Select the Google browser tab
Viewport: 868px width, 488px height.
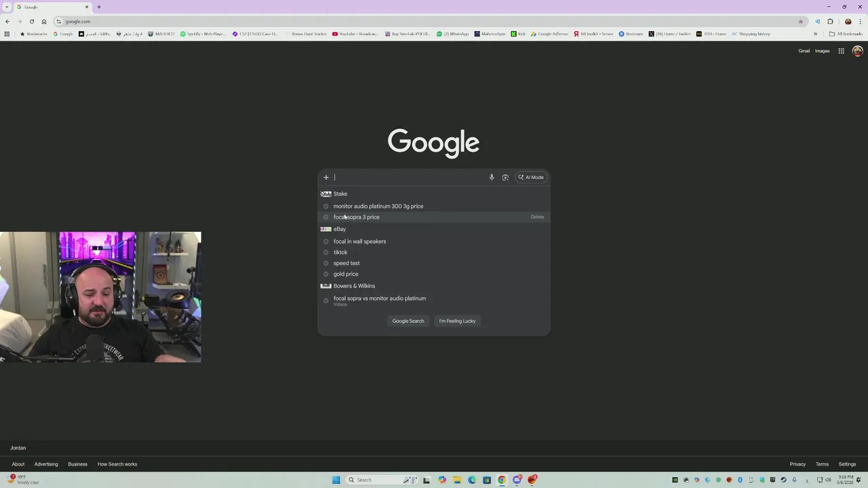click(x=53, y=7)
